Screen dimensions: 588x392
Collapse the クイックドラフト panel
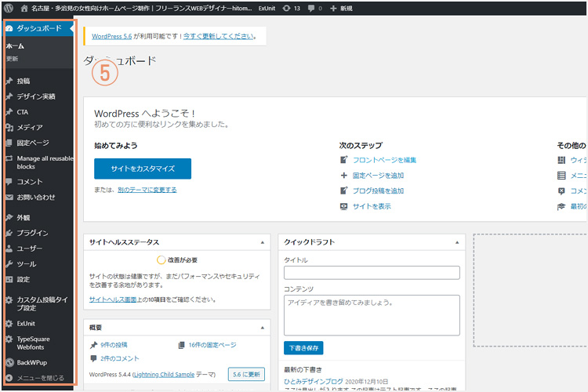(457, 242)
